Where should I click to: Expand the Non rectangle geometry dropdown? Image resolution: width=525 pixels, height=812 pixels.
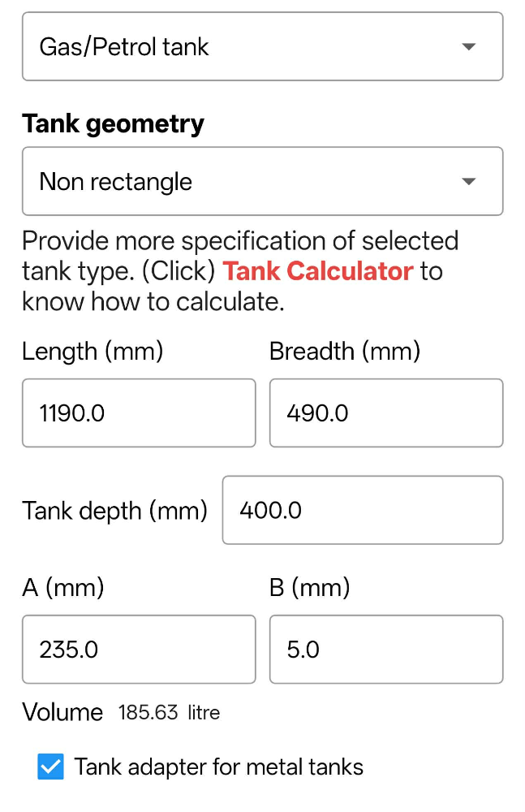[262, 181]
